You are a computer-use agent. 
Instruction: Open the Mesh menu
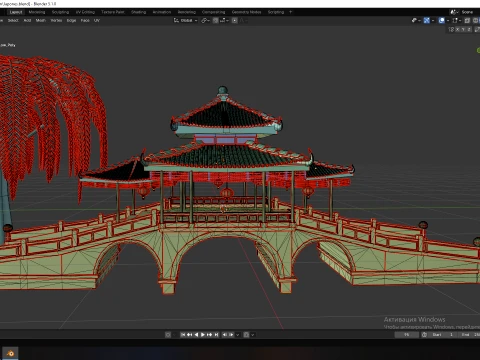pos(41,20)
